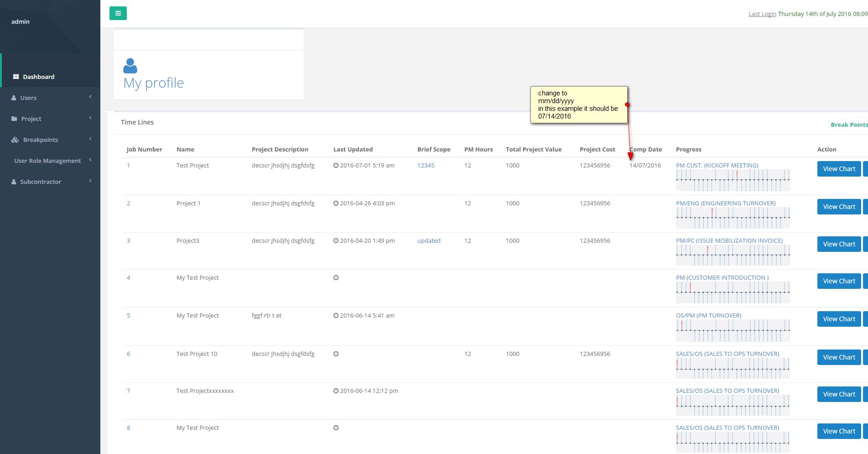Open the My profile link
Image resolution: width=868 pixels, height=454 pixels.
(154, 83)
